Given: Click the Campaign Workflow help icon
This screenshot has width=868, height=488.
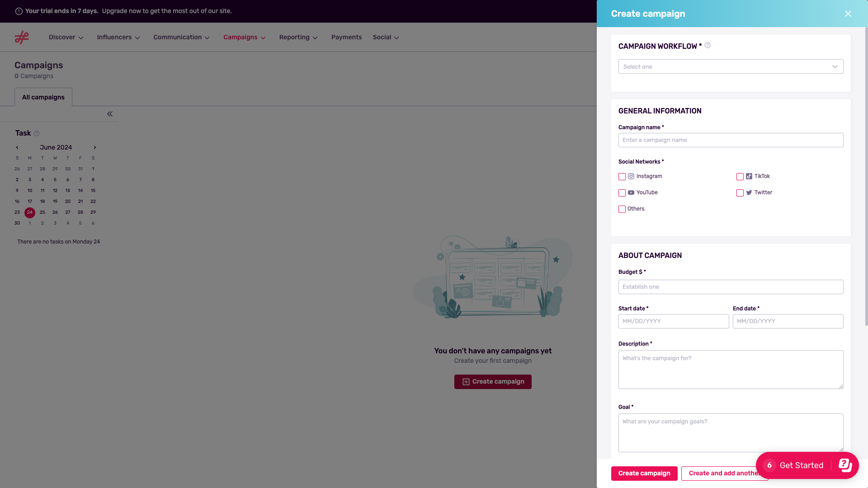Looking at the screenshot, I should (708, 46).
